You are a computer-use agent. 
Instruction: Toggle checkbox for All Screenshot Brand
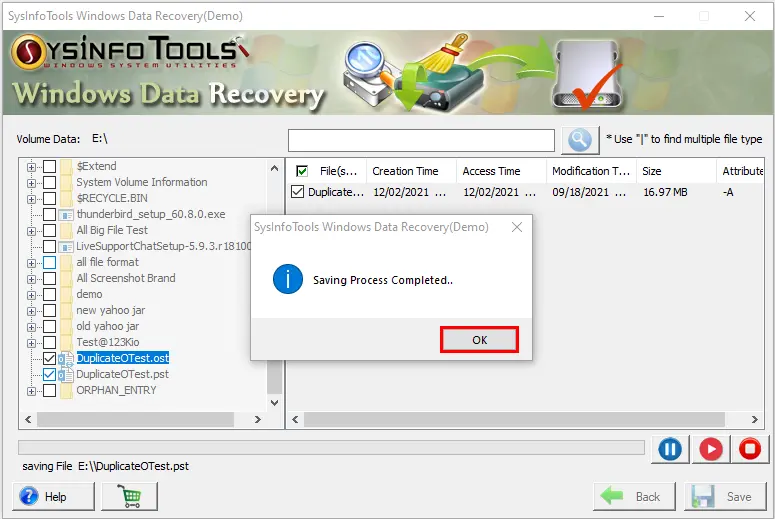[49, 278]
